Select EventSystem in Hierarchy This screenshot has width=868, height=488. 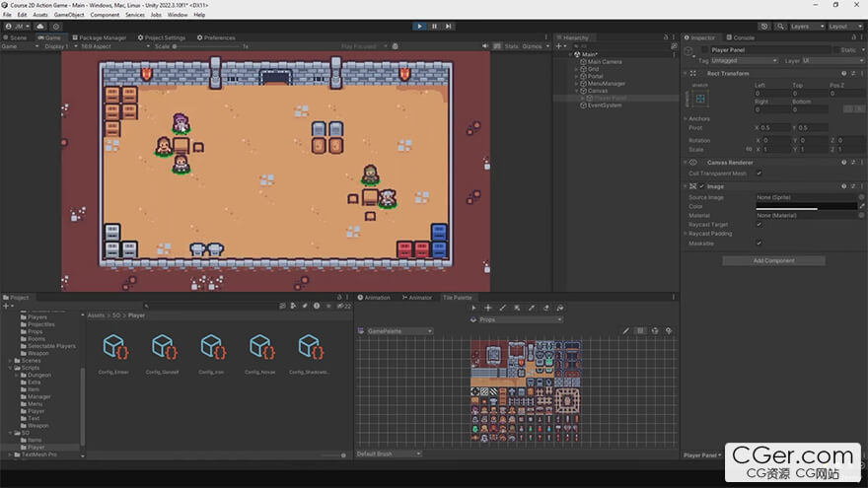tap(604, 105)
